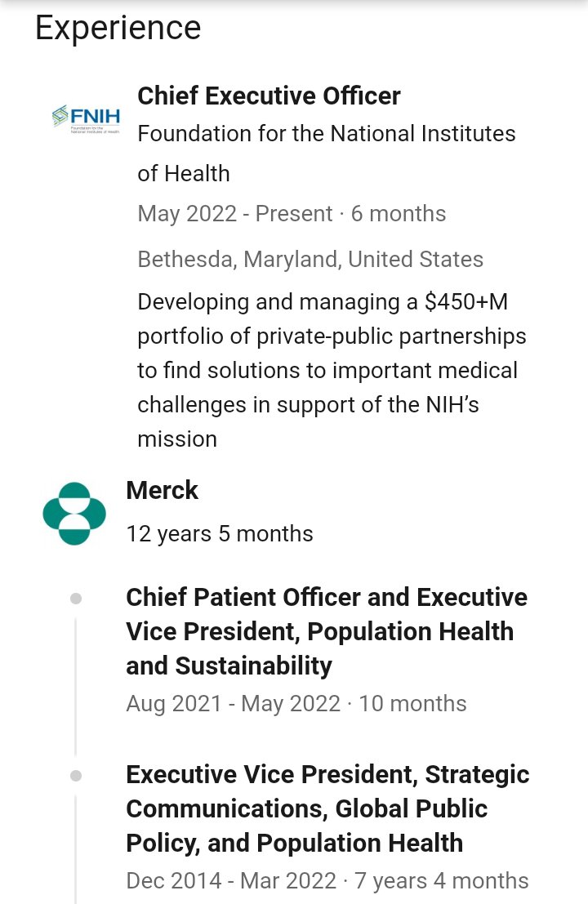Open Chief Patient Officer and Executive Vice President role

point(326,598)
